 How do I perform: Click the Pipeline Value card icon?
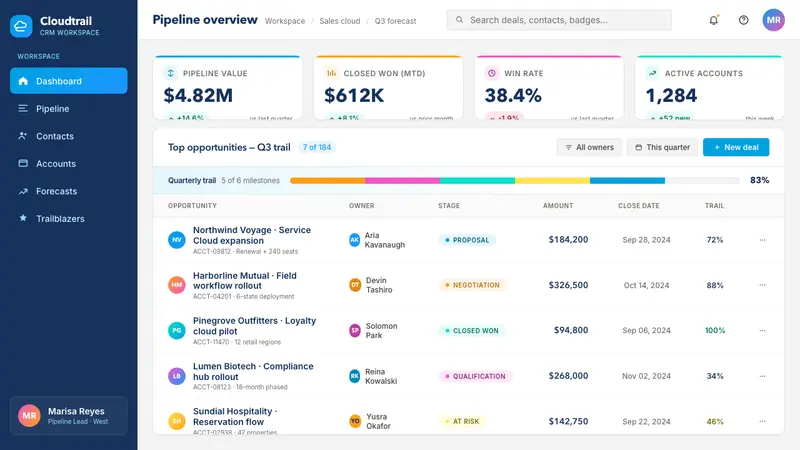click(x=170, y=73)
